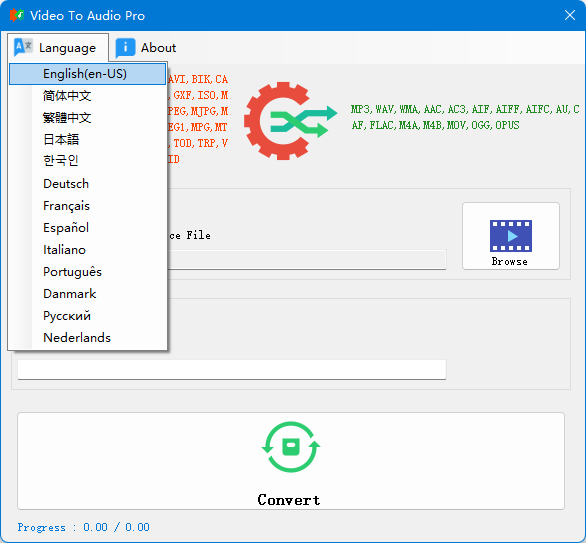Select Português language option
The height and width of the screenshot is (543, 586).
[87, 272]
